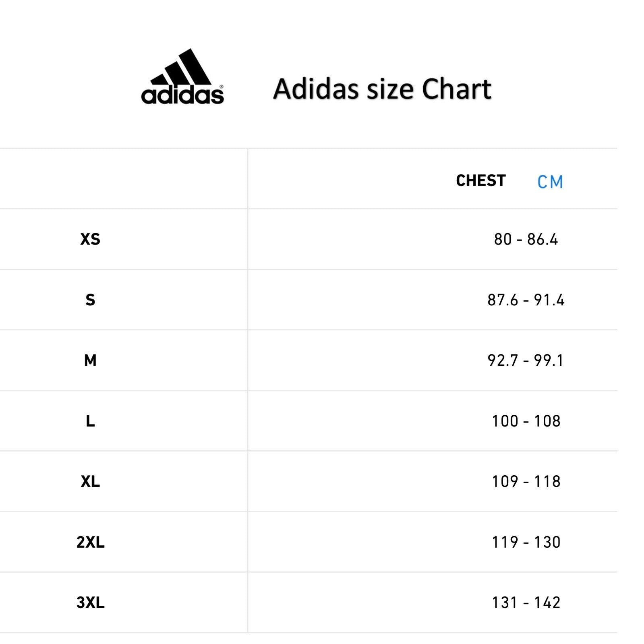Viewport: 644px width, 644px height.
Task: Select the XS size row label
Action: click(90, 239)
